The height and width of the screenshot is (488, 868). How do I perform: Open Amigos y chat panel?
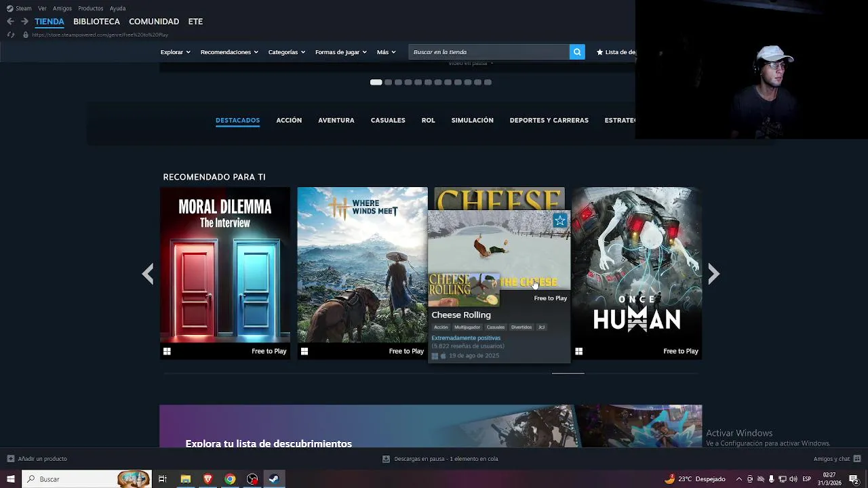pyautogui.click(x=832, y=459)
